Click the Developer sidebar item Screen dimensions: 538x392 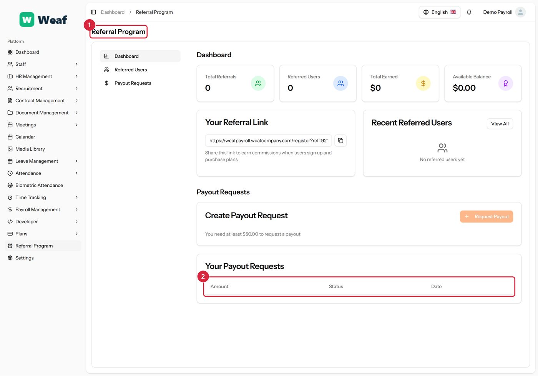pos(43,222)
